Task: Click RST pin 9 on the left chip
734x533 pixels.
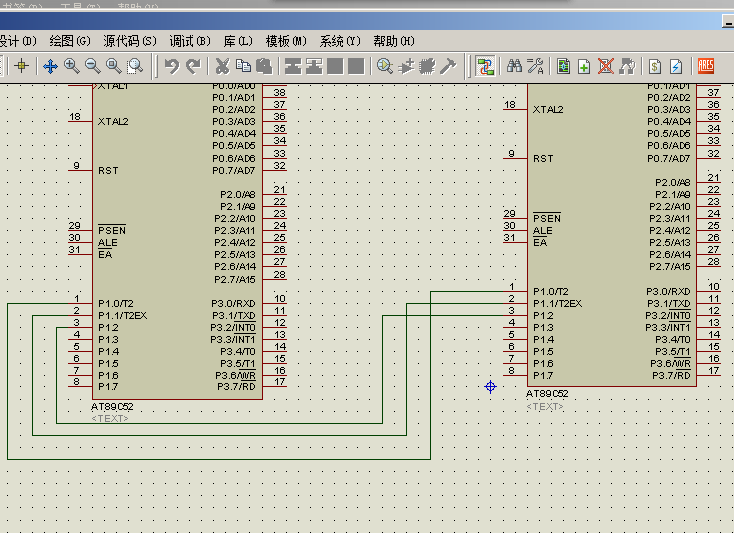Action: [80, 168]
